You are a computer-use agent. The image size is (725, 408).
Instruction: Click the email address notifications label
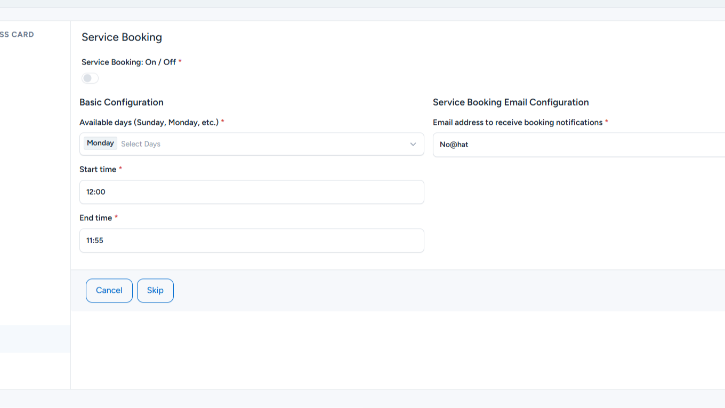pos(517,122)
